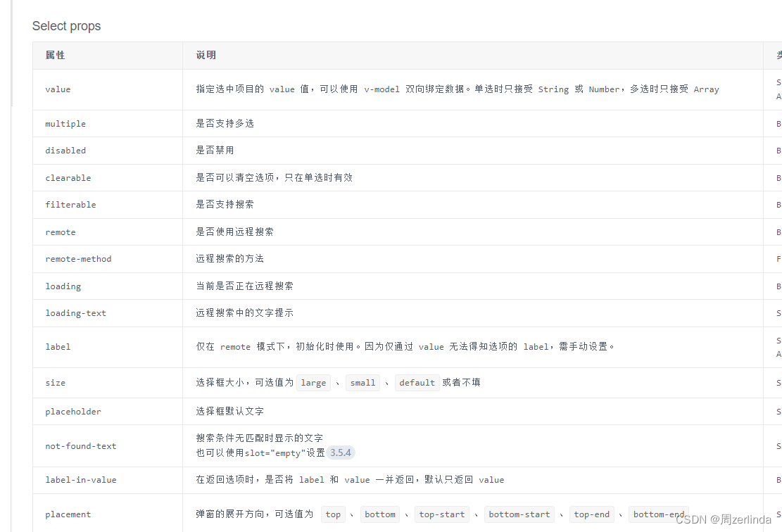
Task: Select the "top-end" placement chip
Action: point(592,514)
